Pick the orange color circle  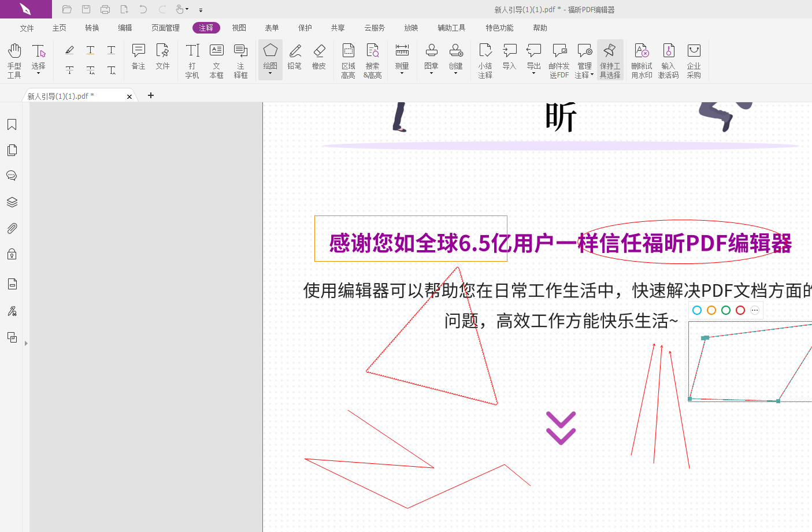711,310
